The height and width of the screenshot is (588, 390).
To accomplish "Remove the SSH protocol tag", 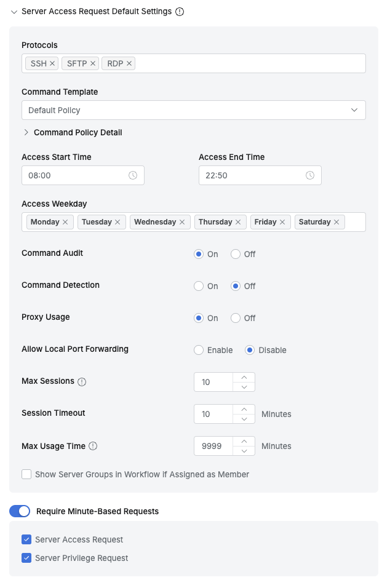I will point(52,63).
